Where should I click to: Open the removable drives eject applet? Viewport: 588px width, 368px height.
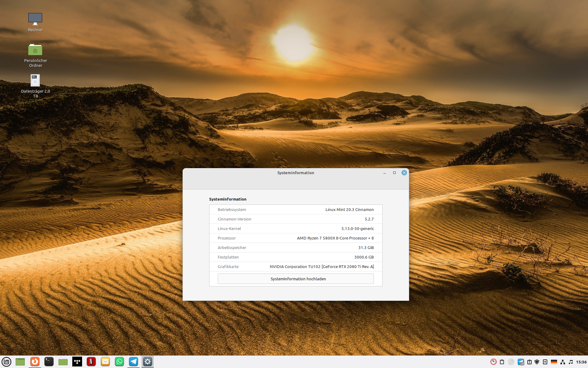click(545, 362)
